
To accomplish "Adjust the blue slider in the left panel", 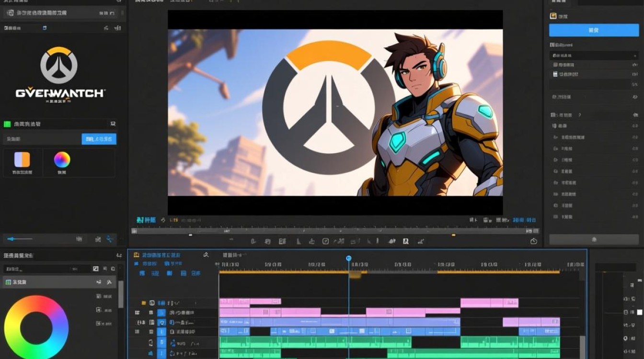I will coord(20,238).
